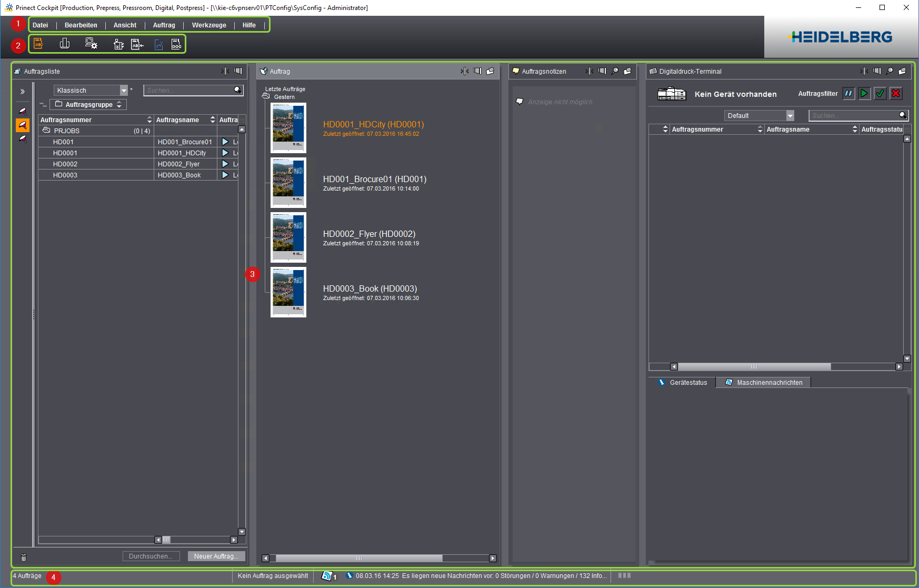This screenshot has height=588, width=919.
Task: Open the Werkzeuge menu
Action: 209,25
